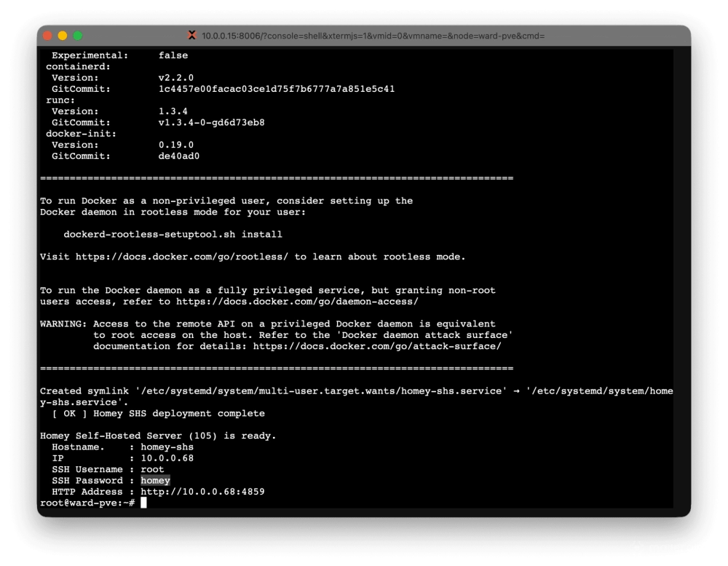Click the highlighted SSH password homey
The width and height of the screenshot is (728, 566).
[x=155, y=481]
